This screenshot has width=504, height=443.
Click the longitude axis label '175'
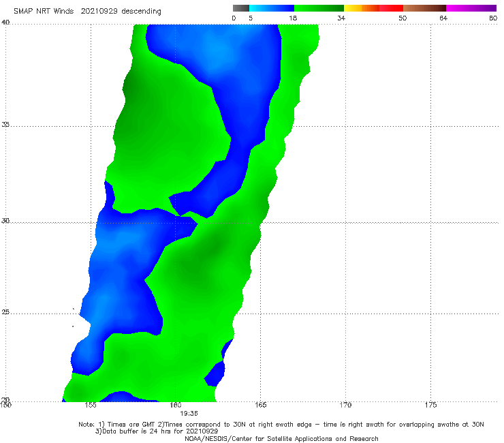430,405
